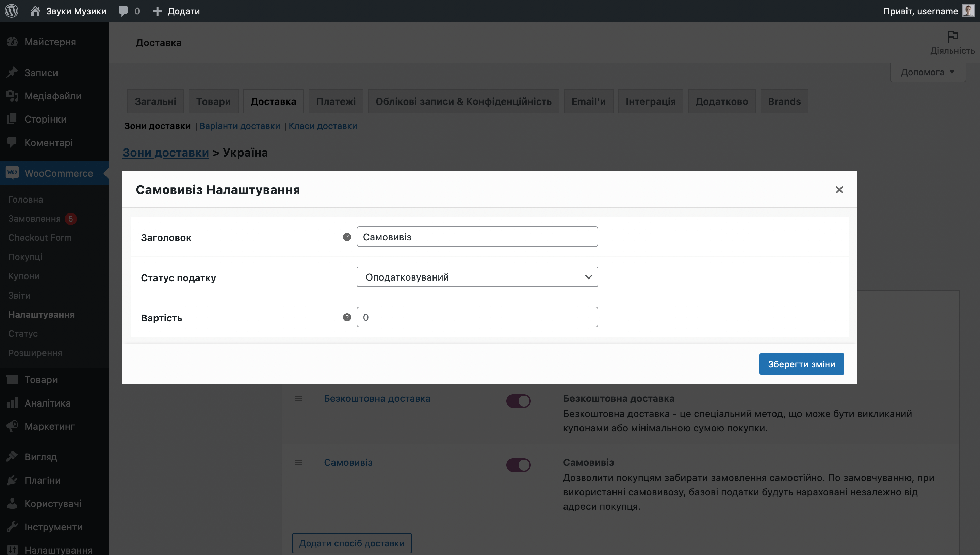Click the Майстерня dashboard icon

(12, 42)
